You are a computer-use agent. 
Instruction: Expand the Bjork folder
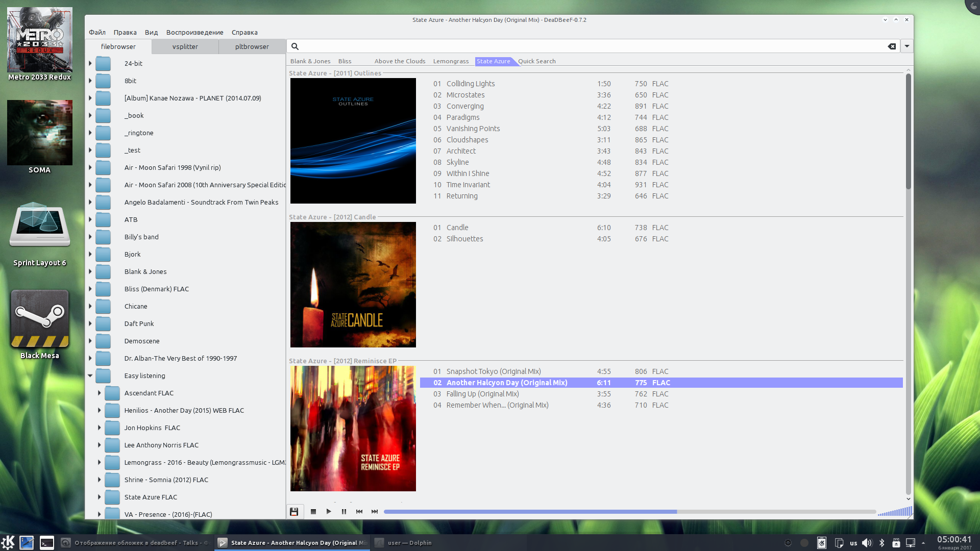point(90,254)
